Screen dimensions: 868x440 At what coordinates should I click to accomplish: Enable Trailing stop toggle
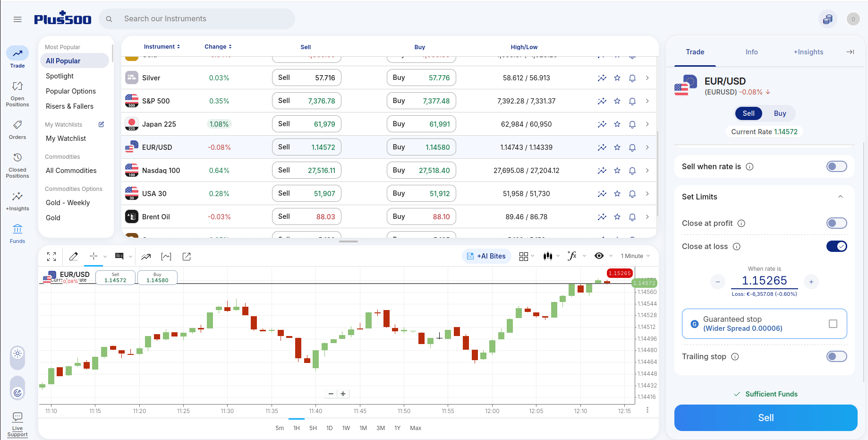pos(836,356)
